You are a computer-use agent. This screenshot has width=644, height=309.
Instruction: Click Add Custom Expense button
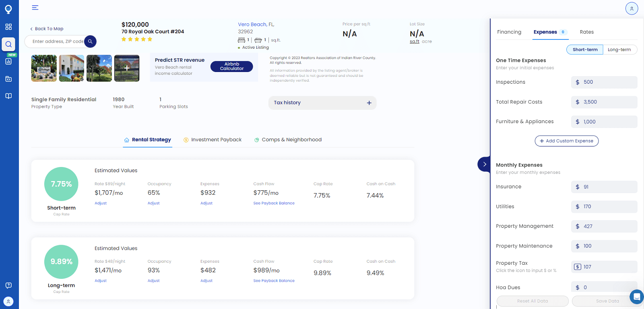566,141
